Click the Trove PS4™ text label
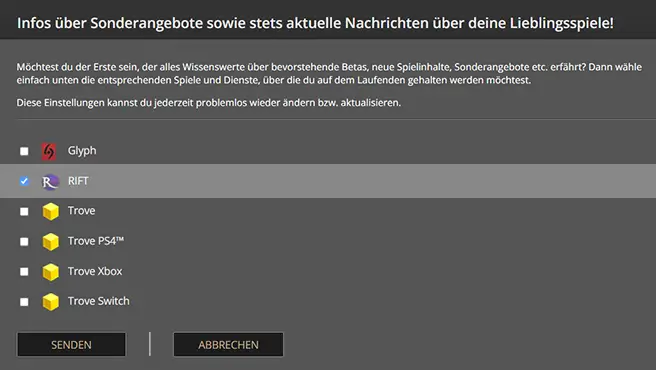 (x=96, y=241)
